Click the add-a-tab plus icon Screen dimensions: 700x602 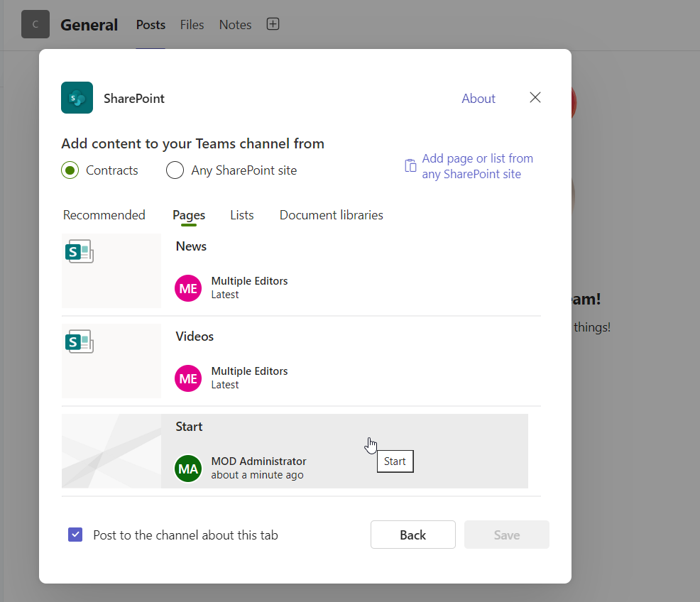(273, 23)
